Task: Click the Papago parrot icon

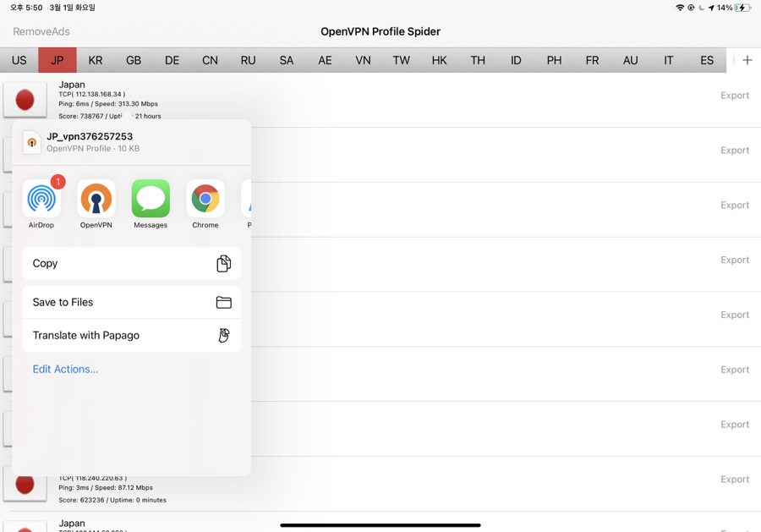Action: pyautogui.click(x=224, y=336)
